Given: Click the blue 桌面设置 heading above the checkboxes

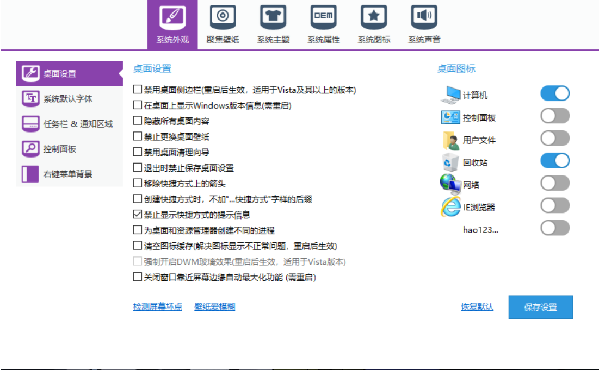Looking at the screenshot, I should pyautogui.click(x=152, y=69).
